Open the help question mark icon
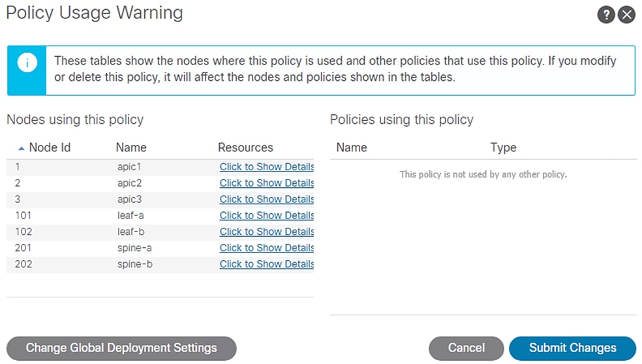Viewport: 642px width, 364px height. tap(606, 15)
